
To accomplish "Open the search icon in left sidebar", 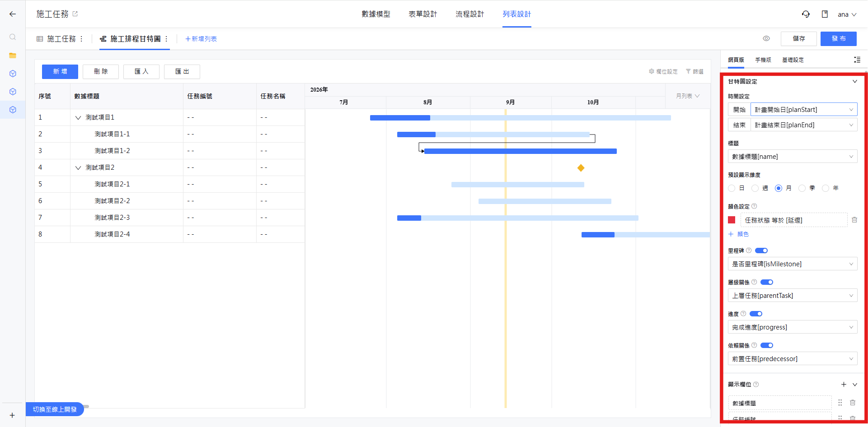I will pyautogui.click(x=13, y=37).
